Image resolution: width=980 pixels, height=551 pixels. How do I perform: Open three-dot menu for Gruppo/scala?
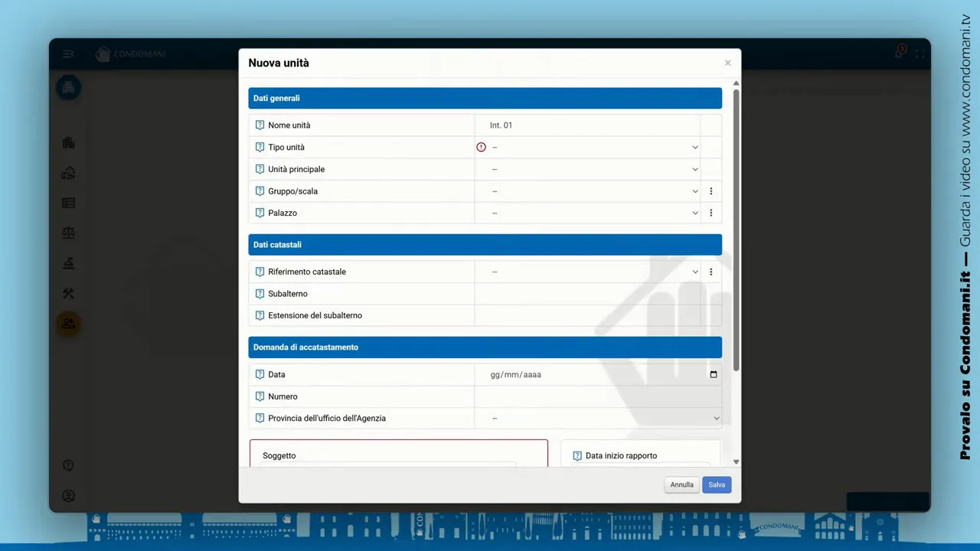click(x=710, y=191)
